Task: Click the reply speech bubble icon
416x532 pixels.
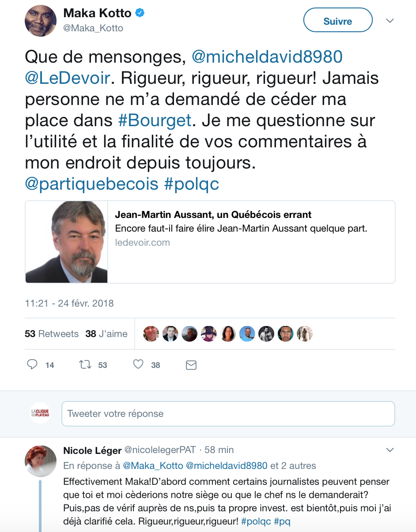Action: point(32,364)
